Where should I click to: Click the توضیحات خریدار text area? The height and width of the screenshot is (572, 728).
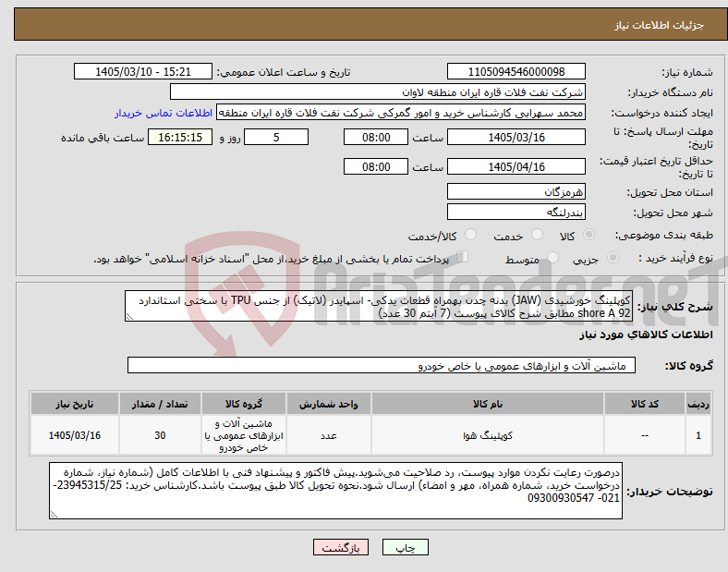(335, 491)
